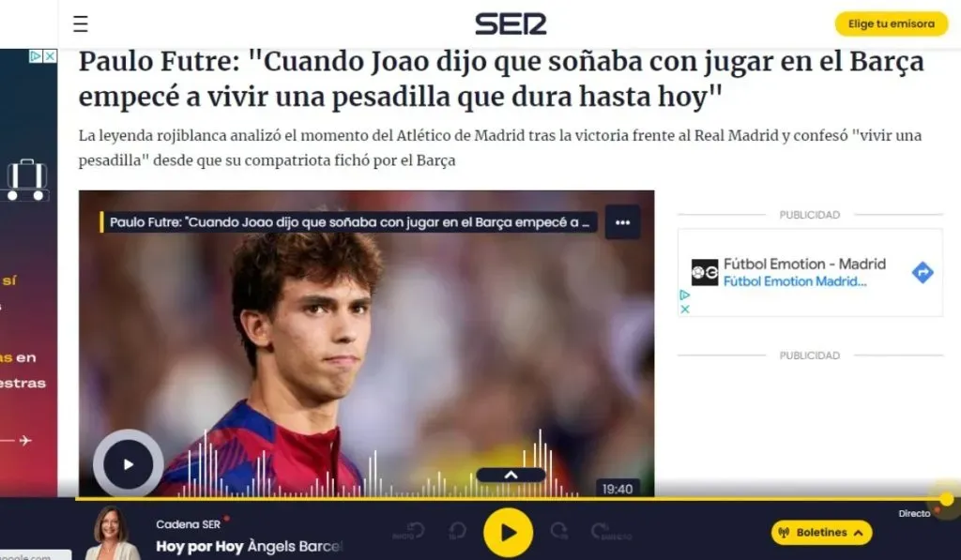Open Fútbol Emotion Madrid link

[795, 281]
